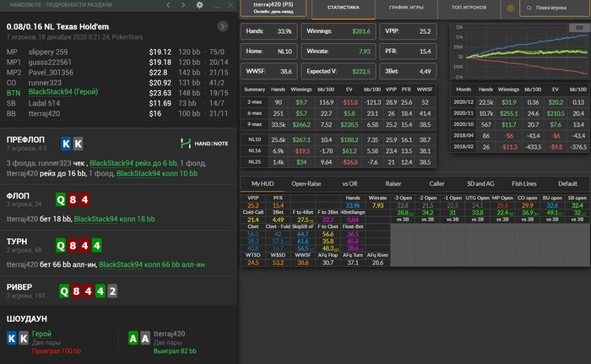
Task: Select the 2020/10 month row
Action: (x=520, y=124)
